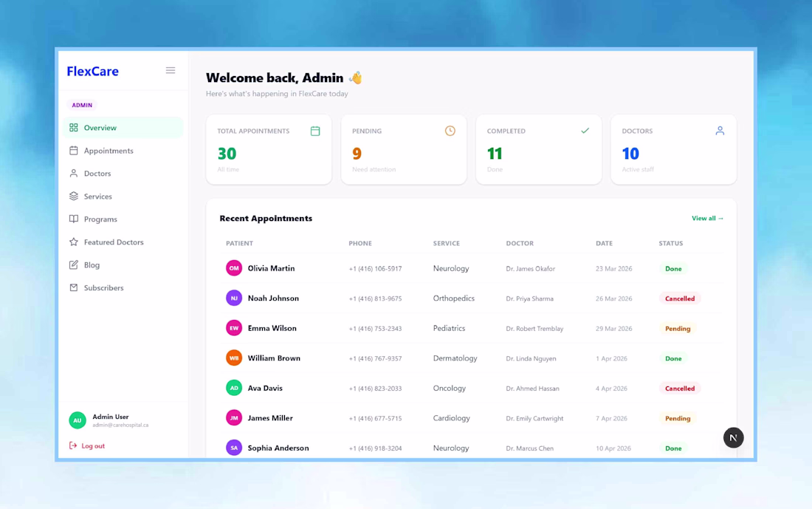Click clock icon on Pending card
Viewport: 812px width, 509px height.
[450, 131]
